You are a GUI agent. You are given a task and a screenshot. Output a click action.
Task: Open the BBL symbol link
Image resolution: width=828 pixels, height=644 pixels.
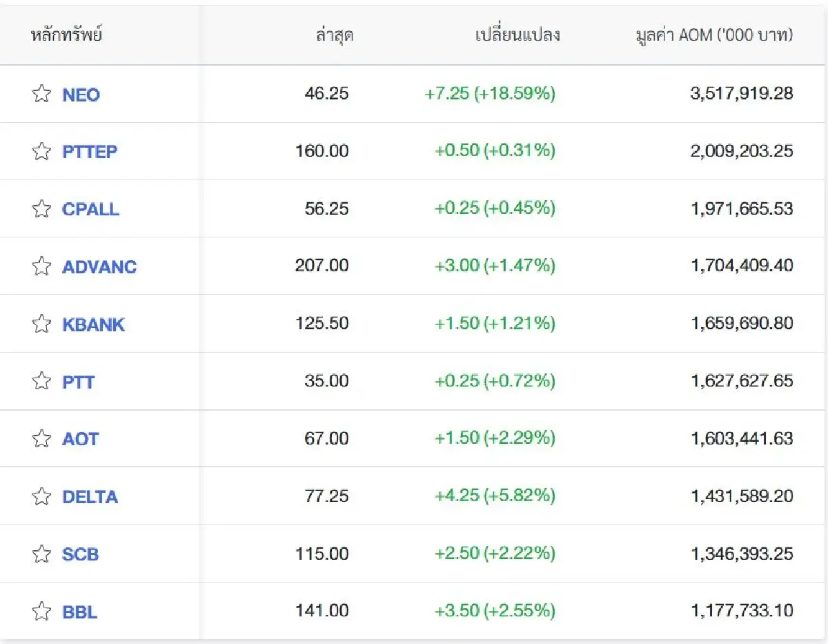[79, 612]
